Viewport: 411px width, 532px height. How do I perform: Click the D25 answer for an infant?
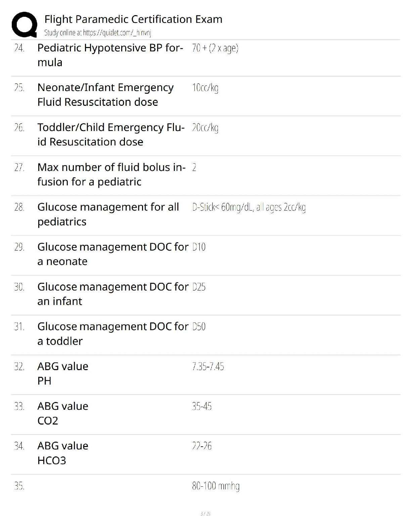coord(199,287)
